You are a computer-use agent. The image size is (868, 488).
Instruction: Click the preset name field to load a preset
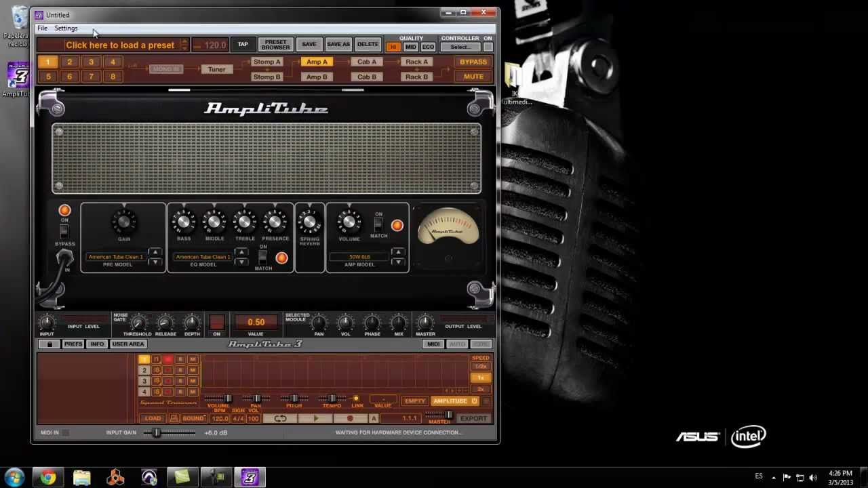coord(119,45)
